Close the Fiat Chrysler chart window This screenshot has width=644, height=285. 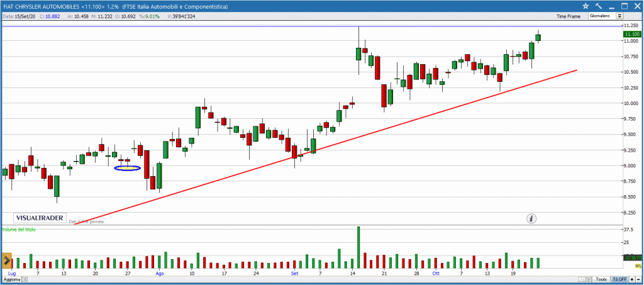tap(636, 6)
